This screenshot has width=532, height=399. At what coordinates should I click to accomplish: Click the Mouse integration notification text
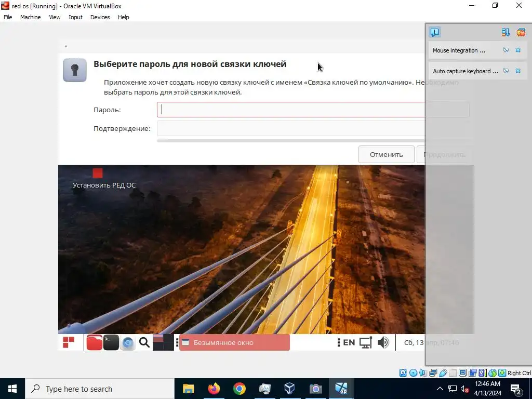459,50
